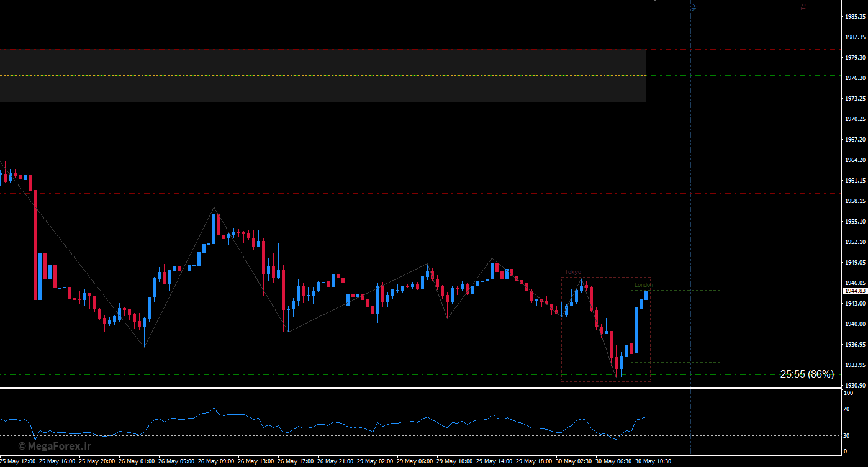Click the 25 May 12:00 time label
This screenshot has width=868, height=467.
click(17, 461)
